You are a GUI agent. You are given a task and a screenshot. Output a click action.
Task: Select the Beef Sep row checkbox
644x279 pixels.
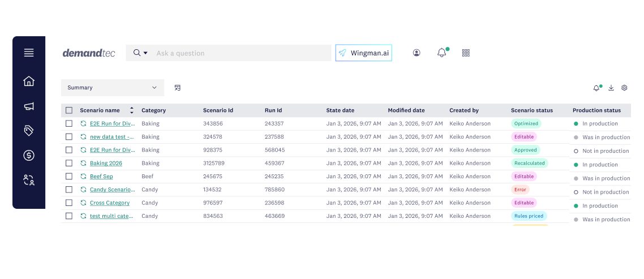point(69,177)
